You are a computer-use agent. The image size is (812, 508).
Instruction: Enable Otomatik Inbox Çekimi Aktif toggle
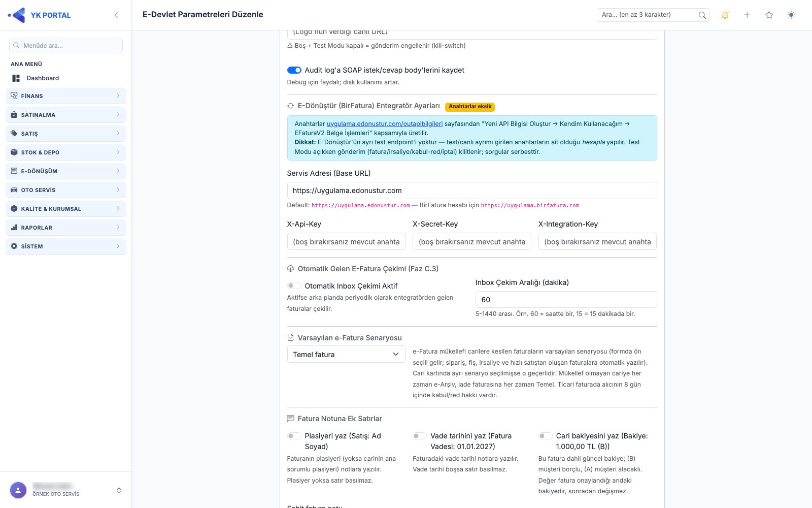pos(294,286)
